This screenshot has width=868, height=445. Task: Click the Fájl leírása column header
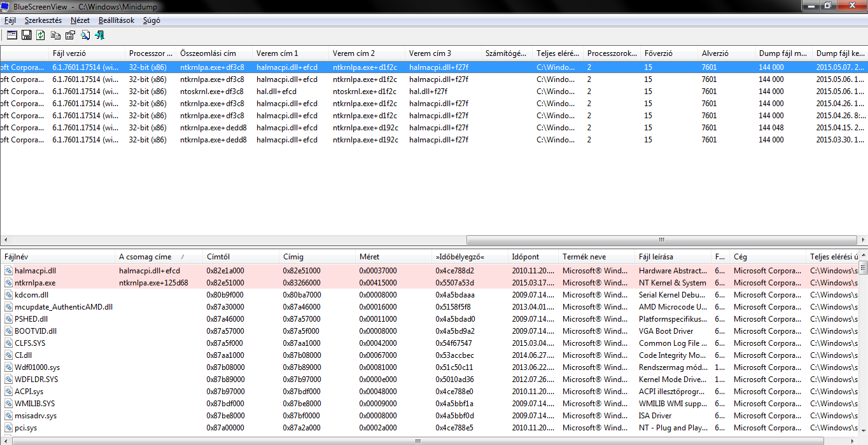673,257
